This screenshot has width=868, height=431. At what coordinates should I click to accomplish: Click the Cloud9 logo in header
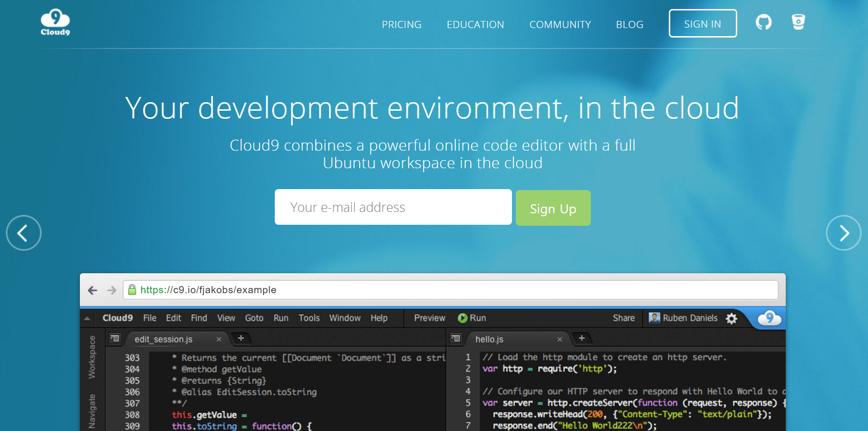point(55,22)
